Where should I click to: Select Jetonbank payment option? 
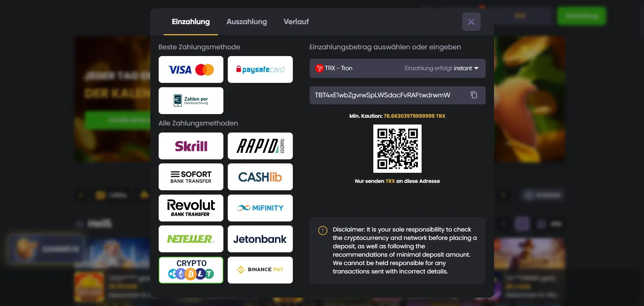pyautogui.click(x=260, y=239)
